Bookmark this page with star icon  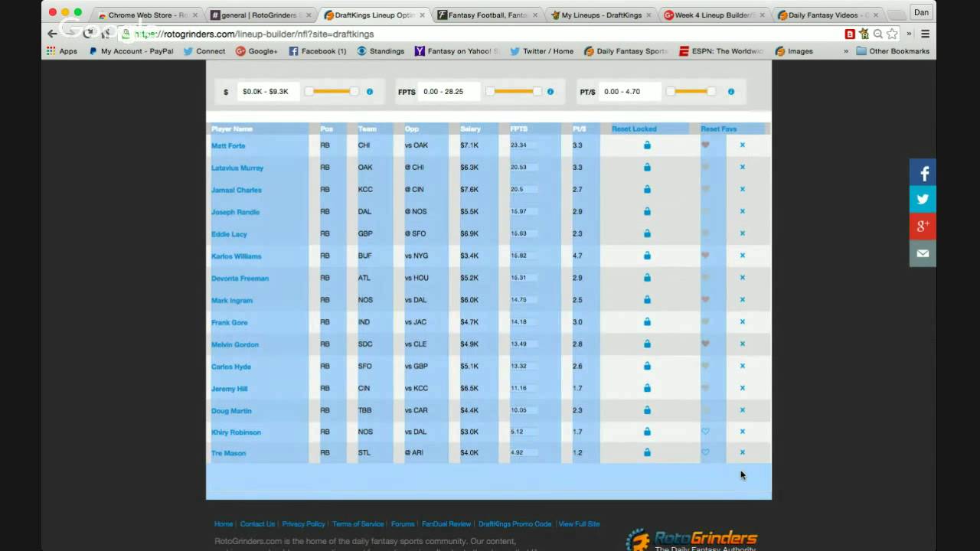coord(892,34)
